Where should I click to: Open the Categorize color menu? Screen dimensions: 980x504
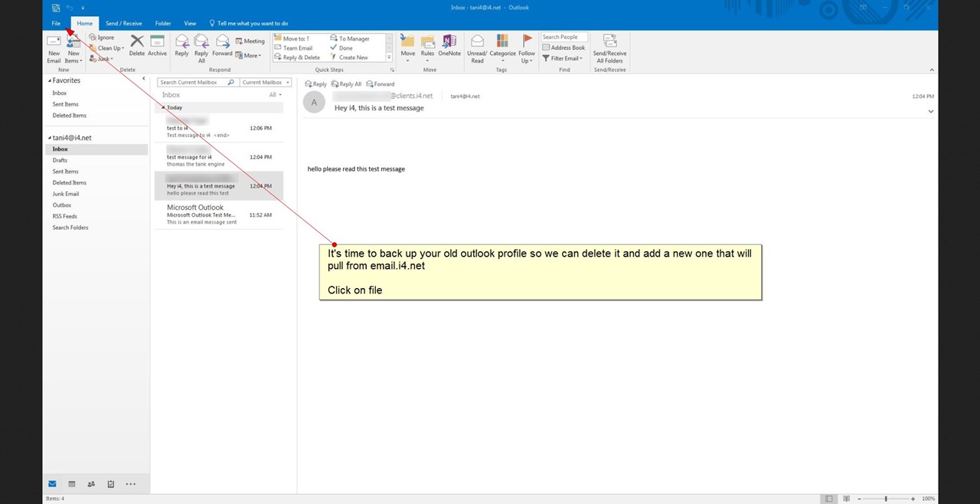(x=503, y=48)
